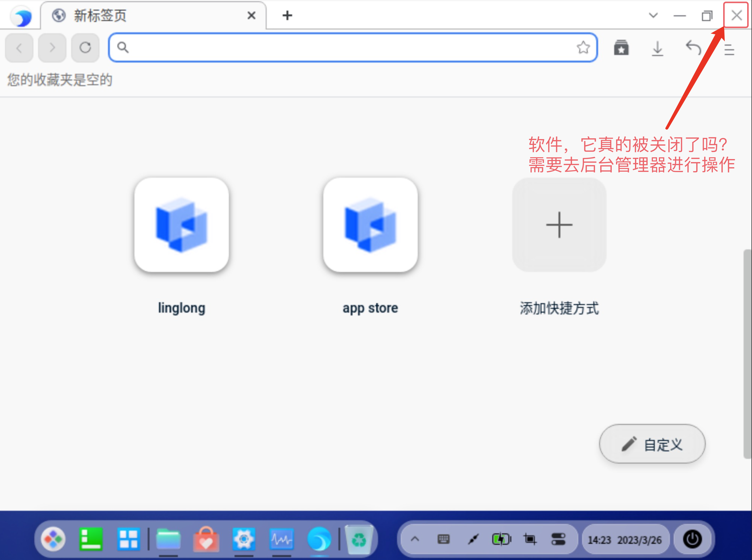Click the power button in taskbar
752x560 pixels.
692,539
